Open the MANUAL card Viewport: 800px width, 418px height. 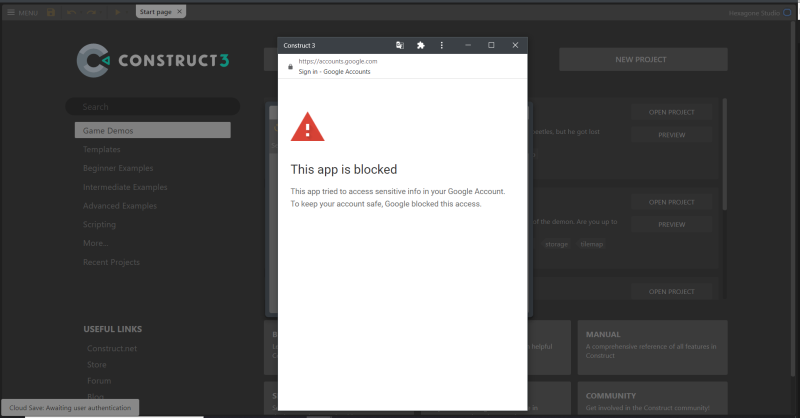point(653,348)
